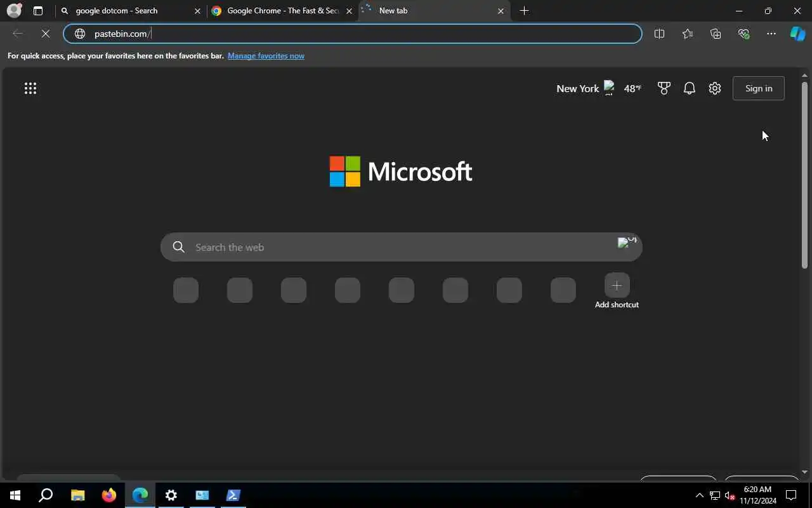
Task: Open File Explorer from taskbar
Action: pyautogui.click(x=77, y=495)
